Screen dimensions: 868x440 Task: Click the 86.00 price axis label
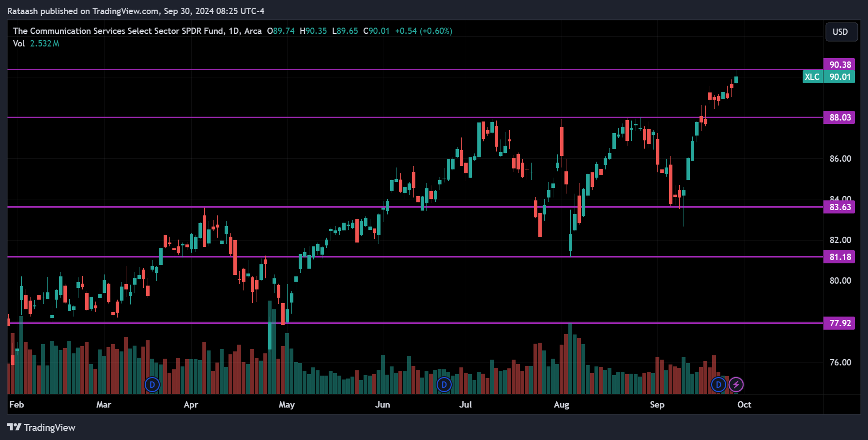[840, 159]
